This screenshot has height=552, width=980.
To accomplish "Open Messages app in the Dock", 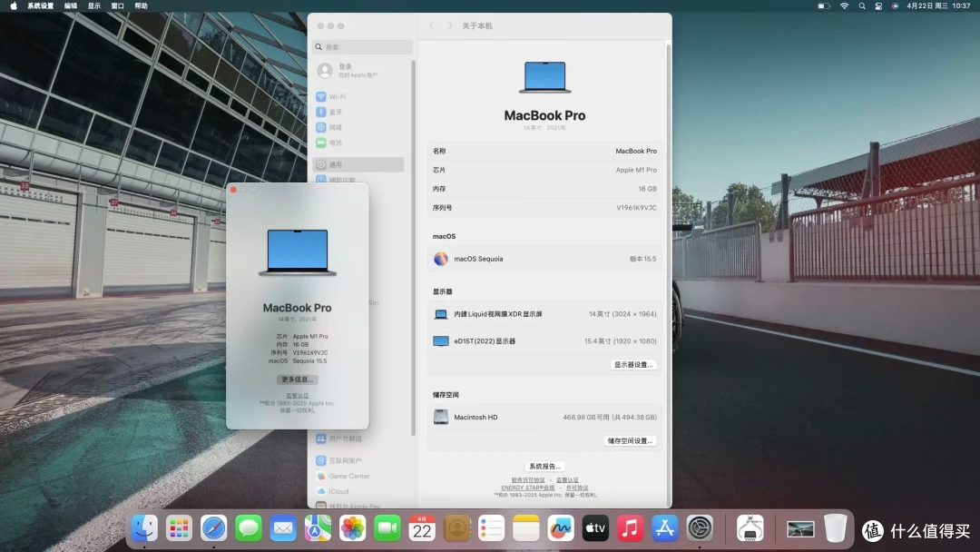I will 248,529.
